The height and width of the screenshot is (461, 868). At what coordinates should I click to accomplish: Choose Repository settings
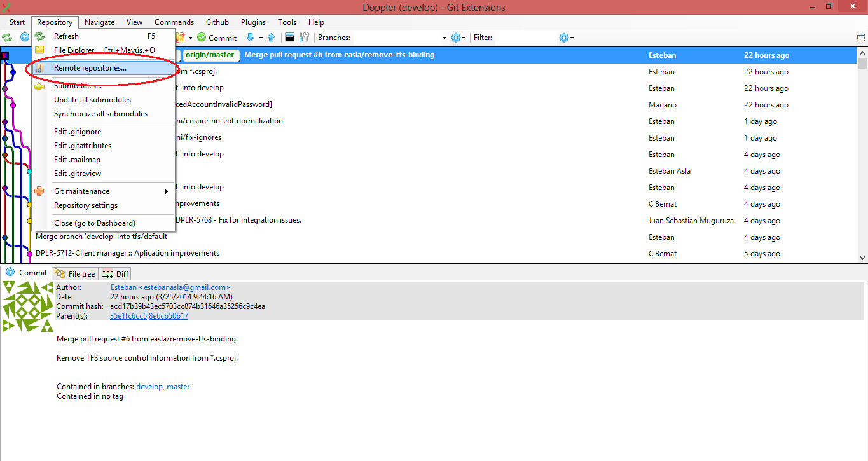[x=103, y=205]
